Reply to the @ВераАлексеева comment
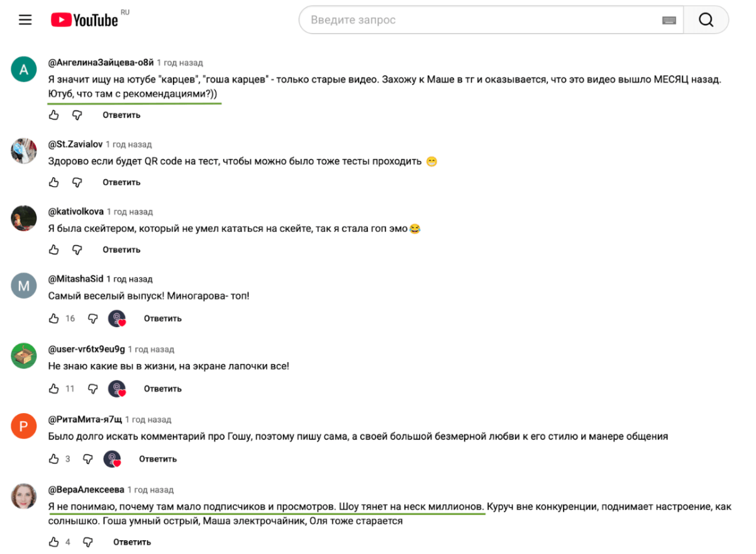 [x=132, y=542]
